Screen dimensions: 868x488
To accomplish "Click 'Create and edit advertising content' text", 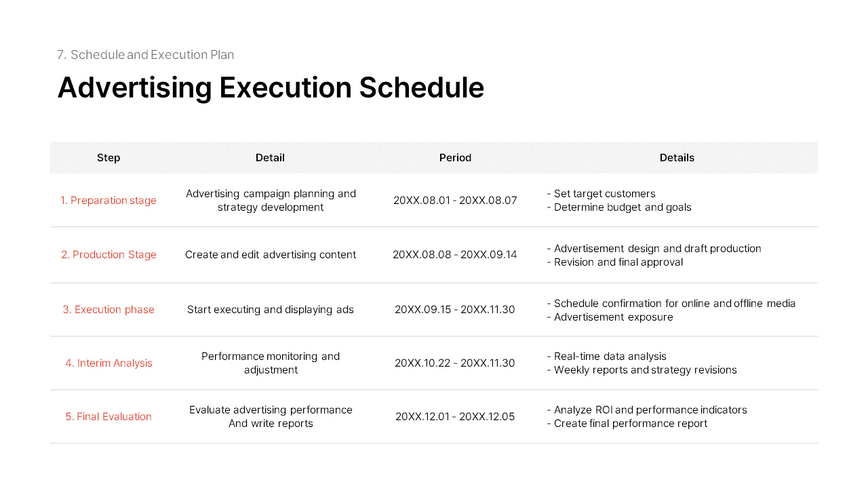I will click(x=271, y=255).
